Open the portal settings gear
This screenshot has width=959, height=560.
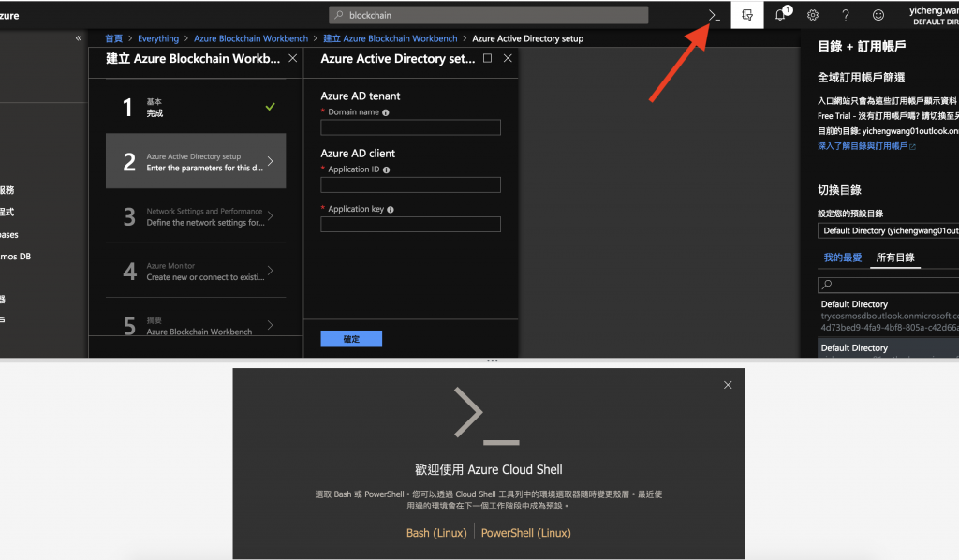[x=813, y=15]
